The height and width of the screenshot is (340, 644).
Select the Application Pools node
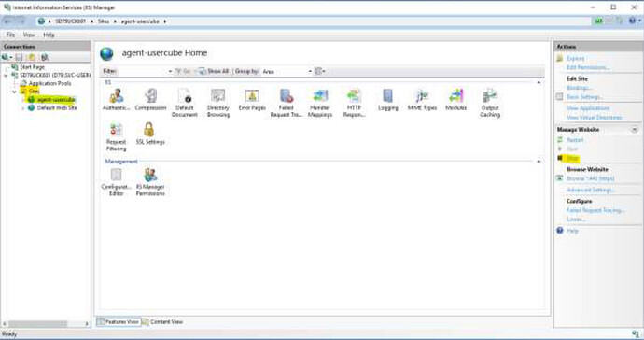tap(49, 83)
